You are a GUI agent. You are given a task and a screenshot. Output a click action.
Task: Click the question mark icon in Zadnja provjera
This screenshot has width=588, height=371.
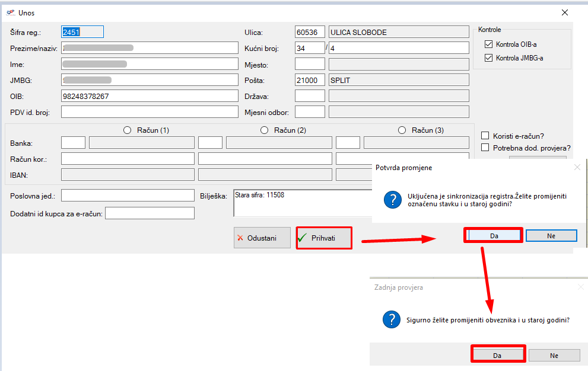tap(390, 319)
